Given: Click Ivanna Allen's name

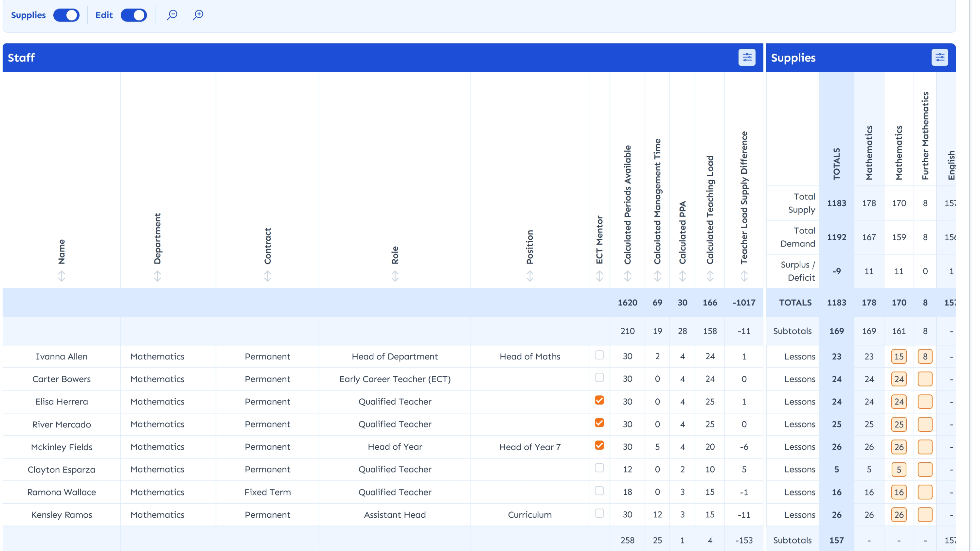Looking at the screenshot, I should coord(61,356).
